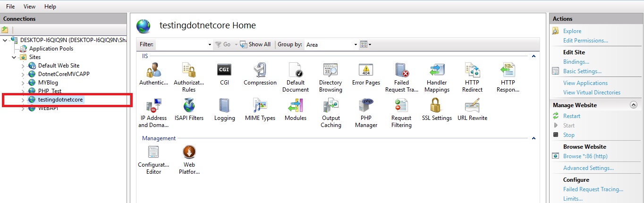Viewport: 644px width, 203px height.
Task: Collapse the IIS section group
Action: [x=534, y=56]
